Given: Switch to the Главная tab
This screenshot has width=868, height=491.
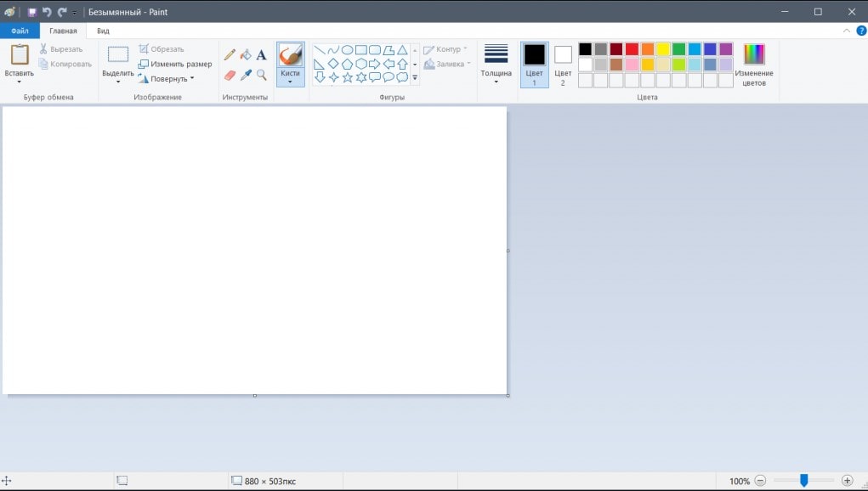Looking at the screenshot, I should coord(63,31).
